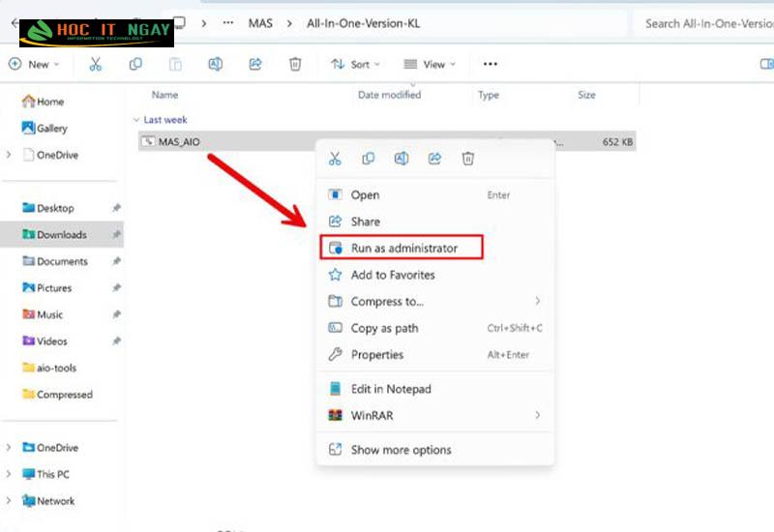Open the See more three-dot toolbar menu

[491, 64]
